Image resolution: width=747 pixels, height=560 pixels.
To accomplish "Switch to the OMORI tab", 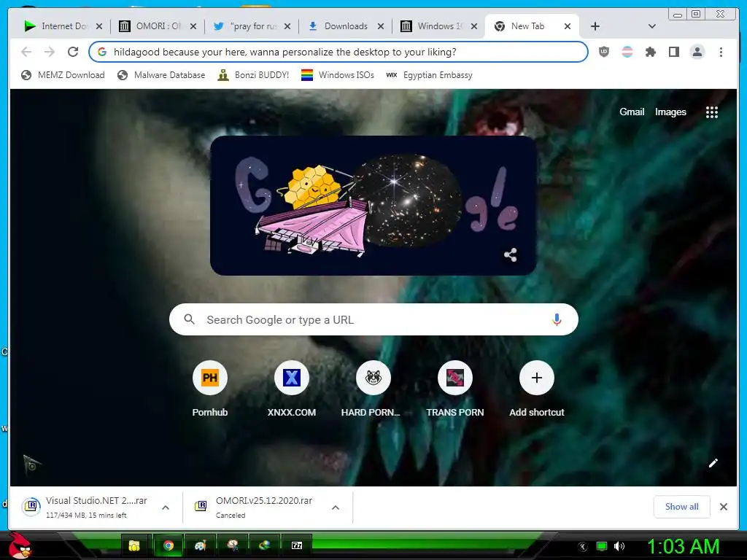I will (x=152, y=26).
